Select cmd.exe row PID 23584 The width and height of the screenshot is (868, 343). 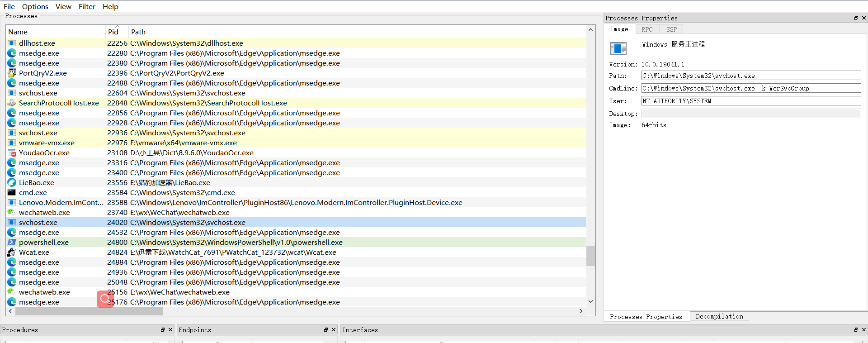pyautogui.click(x=296, y=193)
